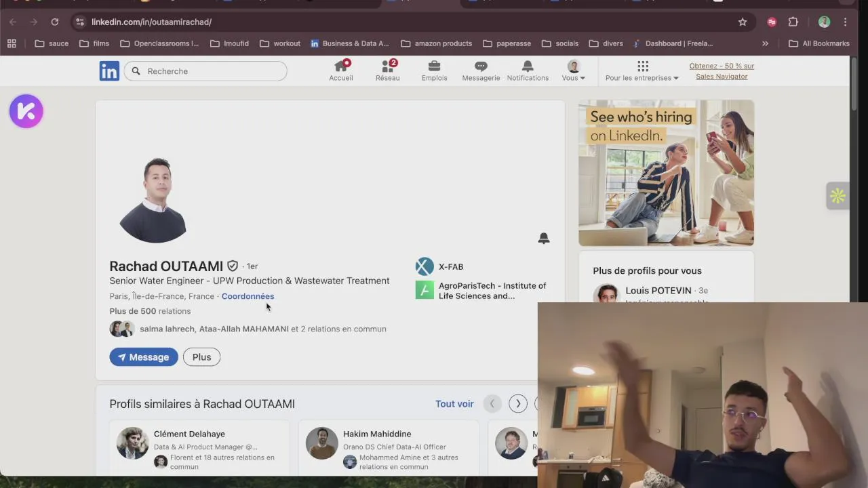This screenshot has height=488, width=868.
Task: Click the LinkedIn logo icon
Action: tap(109, 70)
